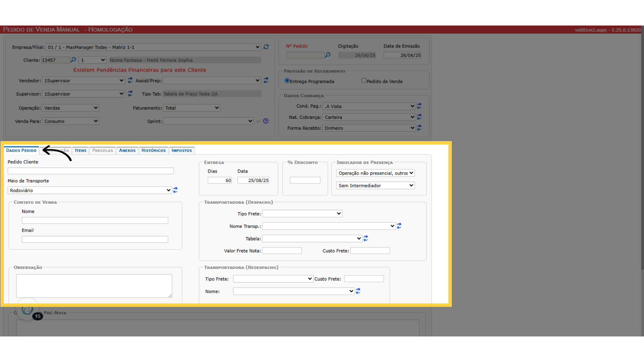Open client branch number dropdown

tap(93, 60)
